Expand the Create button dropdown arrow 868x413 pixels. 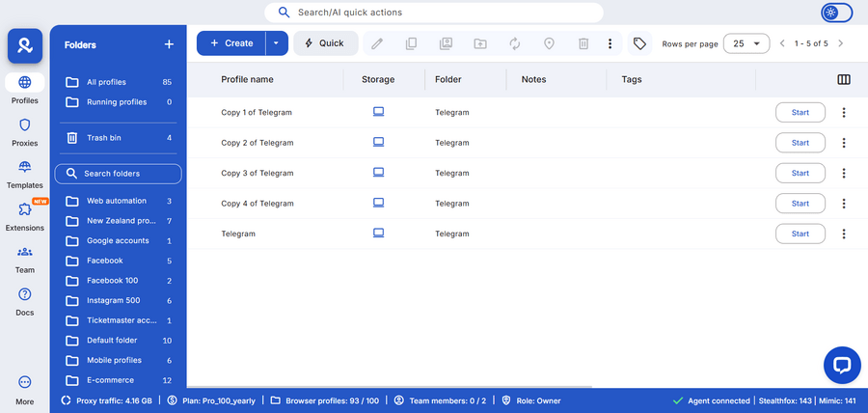coord(277,43)
